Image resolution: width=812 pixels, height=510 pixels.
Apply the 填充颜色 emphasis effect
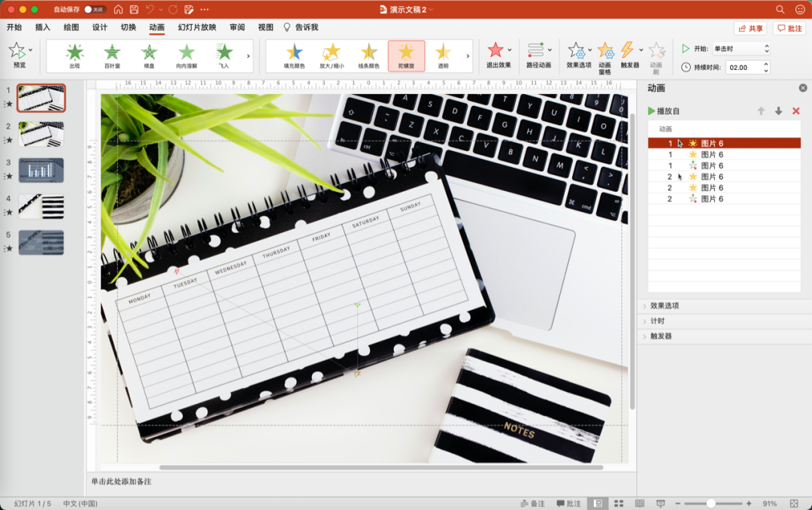294,56
